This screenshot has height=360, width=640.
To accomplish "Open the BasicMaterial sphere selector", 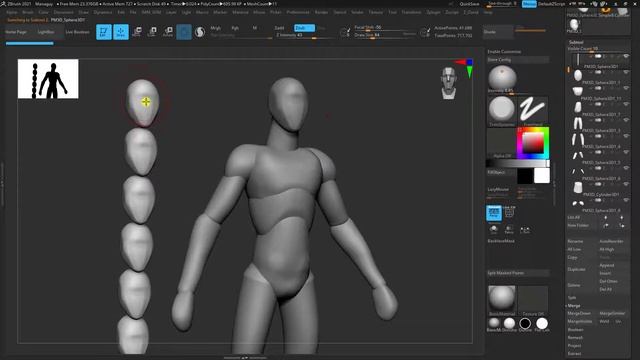I will (502, 299).
